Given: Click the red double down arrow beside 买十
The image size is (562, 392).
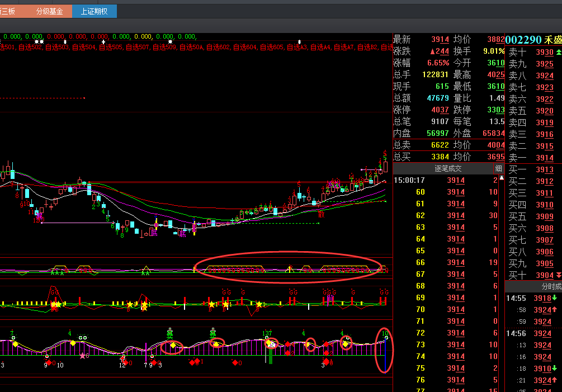Looking at the screenshot, I should click(559, 275).
